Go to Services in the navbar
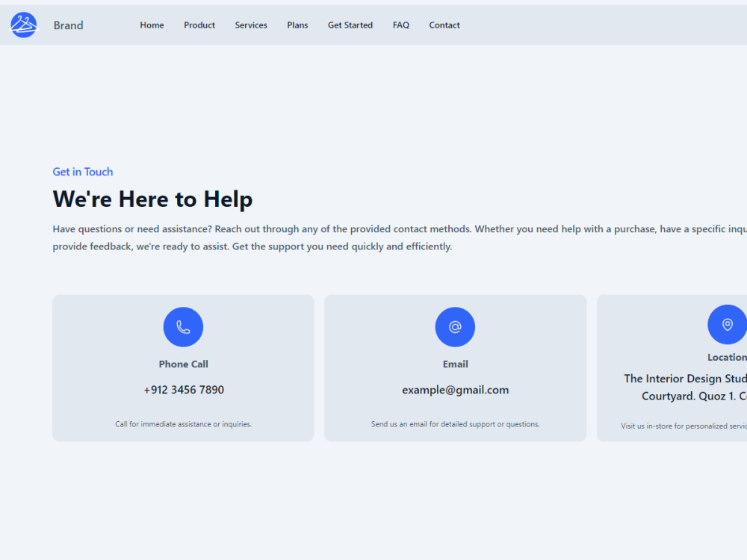 (251, 25)
